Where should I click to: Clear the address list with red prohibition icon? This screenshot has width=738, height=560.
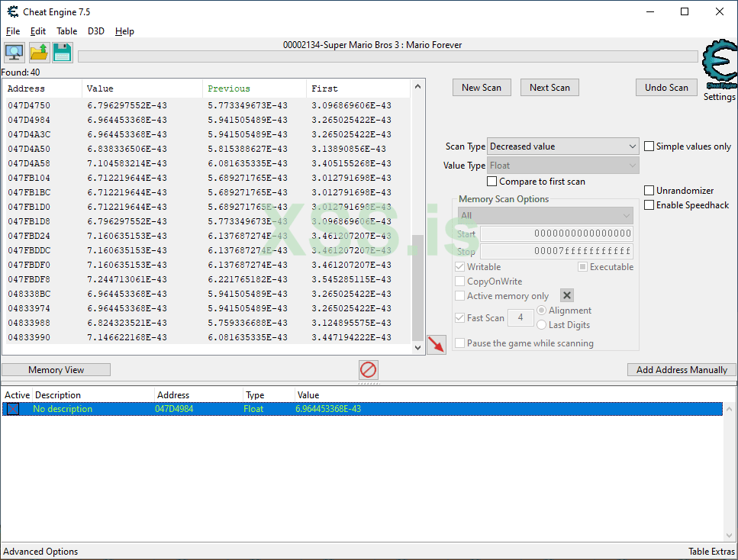(x=368, y=370)
